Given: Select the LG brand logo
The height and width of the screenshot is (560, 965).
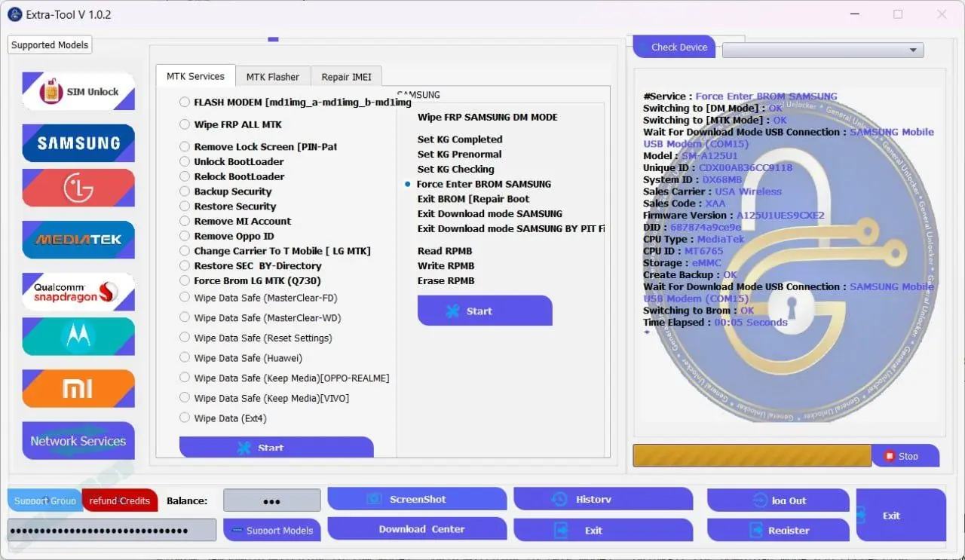Looking at the screenshot, I should coord(78,188).
